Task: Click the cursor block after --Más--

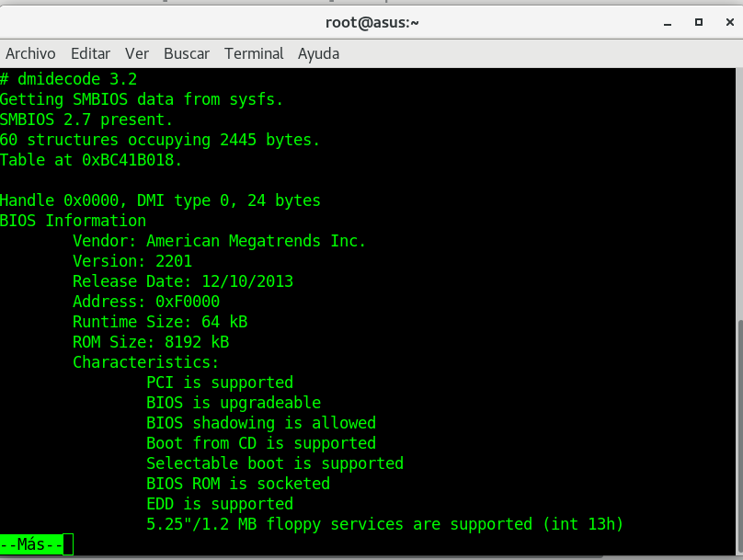Action: click(68, 544)
